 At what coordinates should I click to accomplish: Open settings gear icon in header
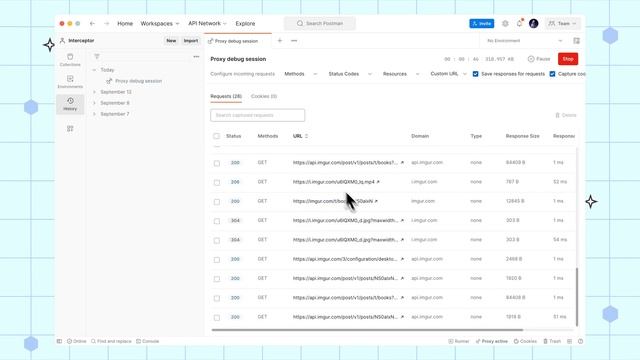click(x=505, y=24)
